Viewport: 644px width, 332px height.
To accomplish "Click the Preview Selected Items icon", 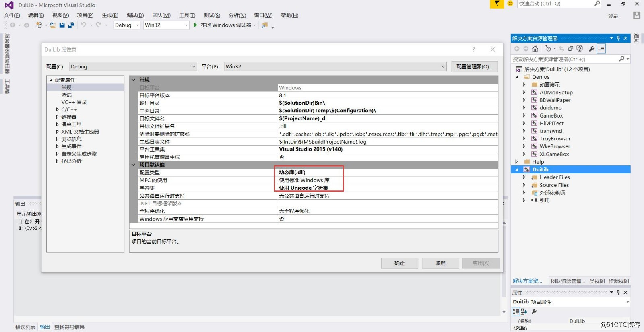I will 601,49.
